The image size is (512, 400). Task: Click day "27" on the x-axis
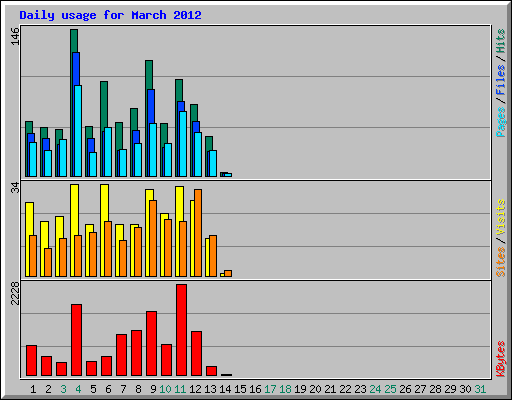coord(420,389)
